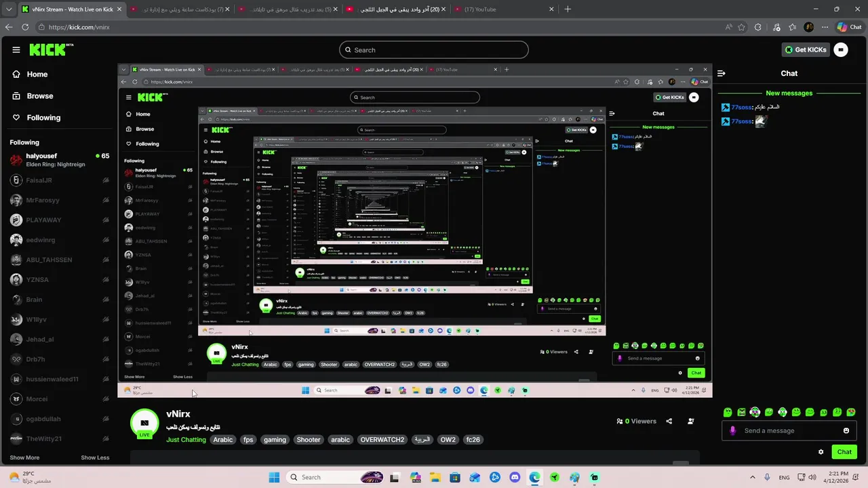Open browser extensions icon
This screenshot has height=488, width=868.
pyautogui.click(x=758, y=27)
